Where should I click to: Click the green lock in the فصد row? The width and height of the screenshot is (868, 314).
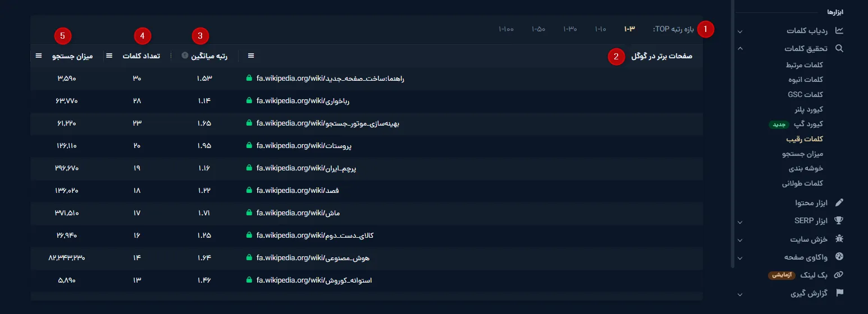coord(249,191)
